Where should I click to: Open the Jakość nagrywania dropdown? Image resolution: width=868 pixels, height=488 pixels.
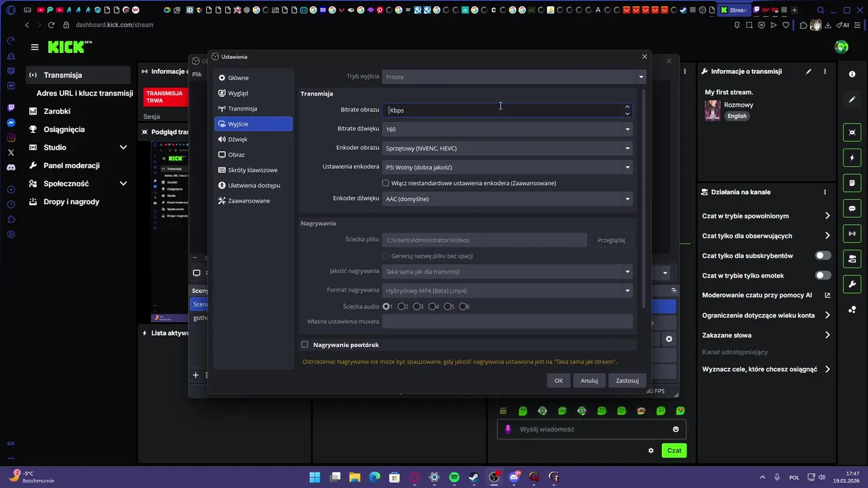tap(507, 271)
